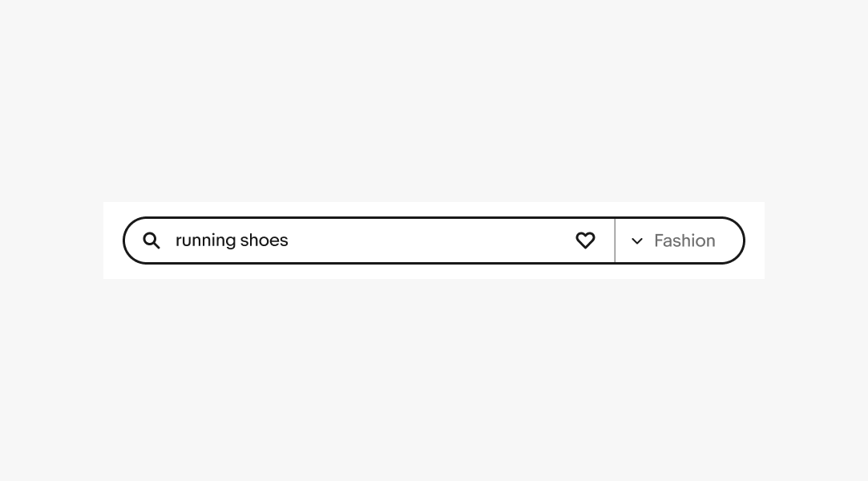
Task: Click the Fashion text to change categories
Action: [x=684, y=240]
